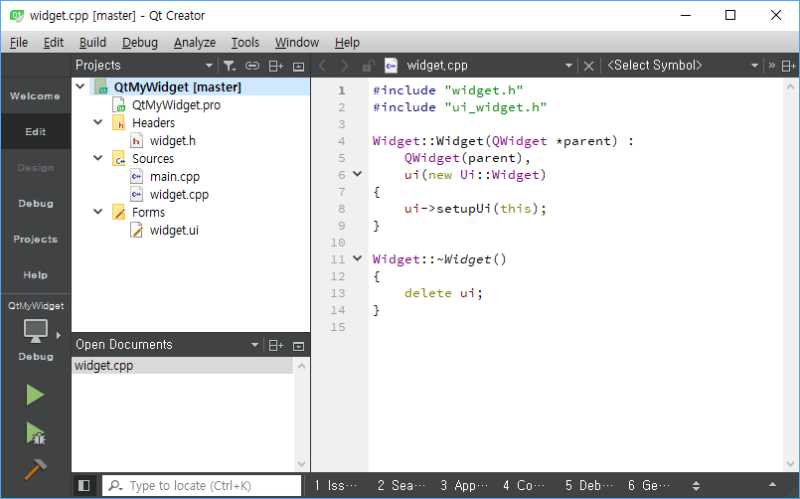Select the QtMyWidget kit selector monitor icon
The height and width of the screenshot is (499, 800).
(x=36, y=331)
